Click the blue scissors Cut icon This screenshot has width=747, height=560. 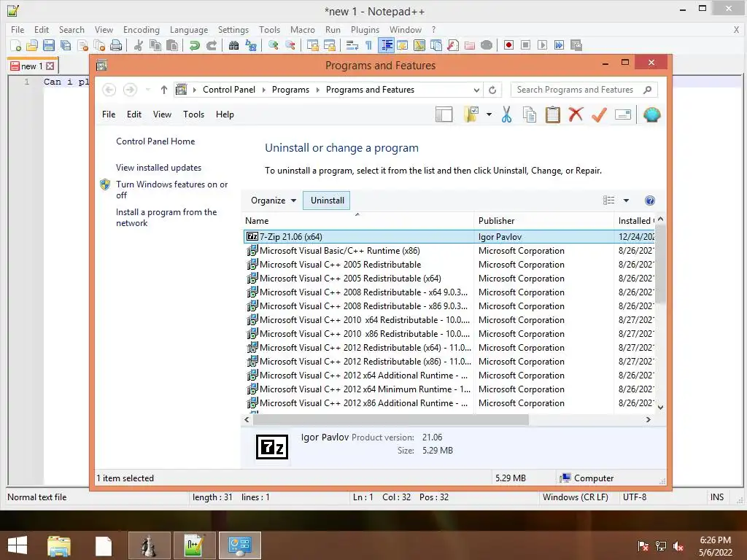506,114
